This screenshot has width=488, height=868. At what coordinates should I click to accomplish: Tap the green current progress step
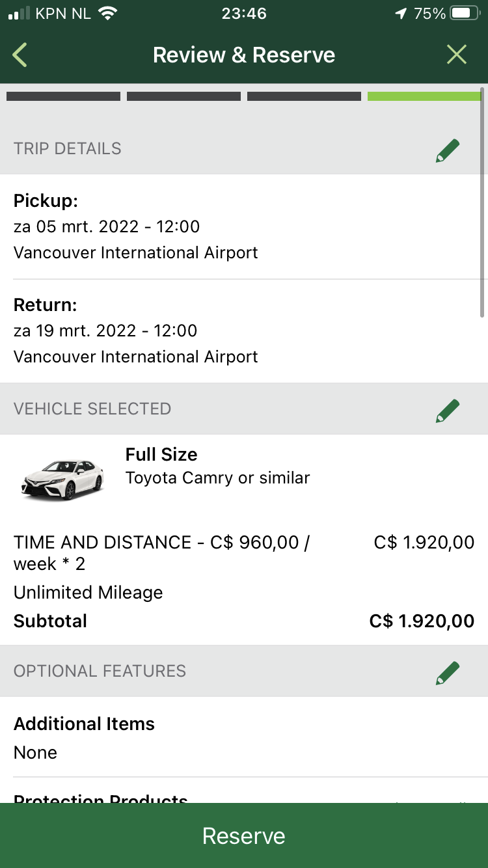tap(424, 96)
